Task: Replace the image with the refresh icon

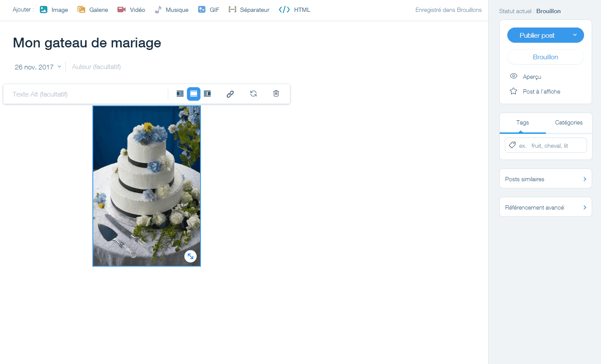Action: coord(253,94)
